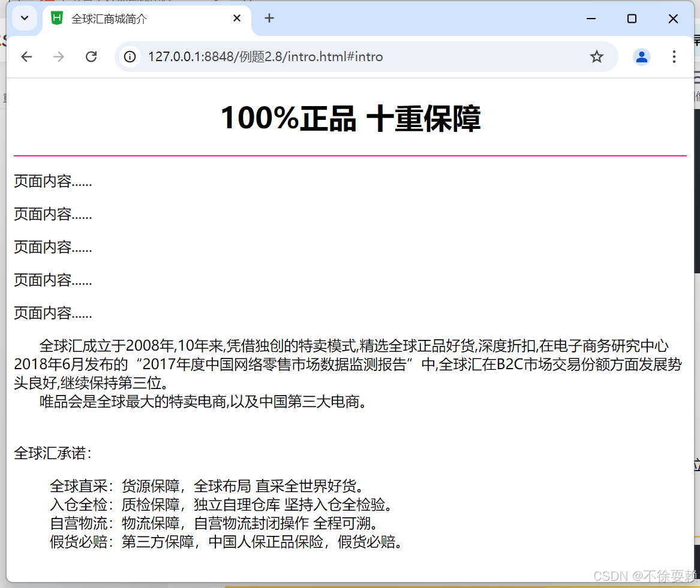Click the line 自营物流:物流保障
Screen dimensions: 700x588
(x=214, y=523)
